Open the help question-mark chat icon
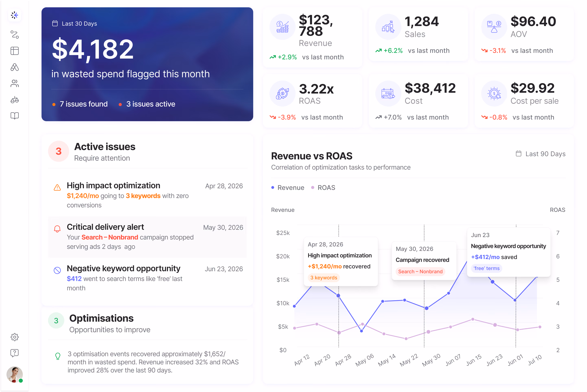The width and height of the screenshot is (587, 392). pyautogui.click(x=14, y=353)
